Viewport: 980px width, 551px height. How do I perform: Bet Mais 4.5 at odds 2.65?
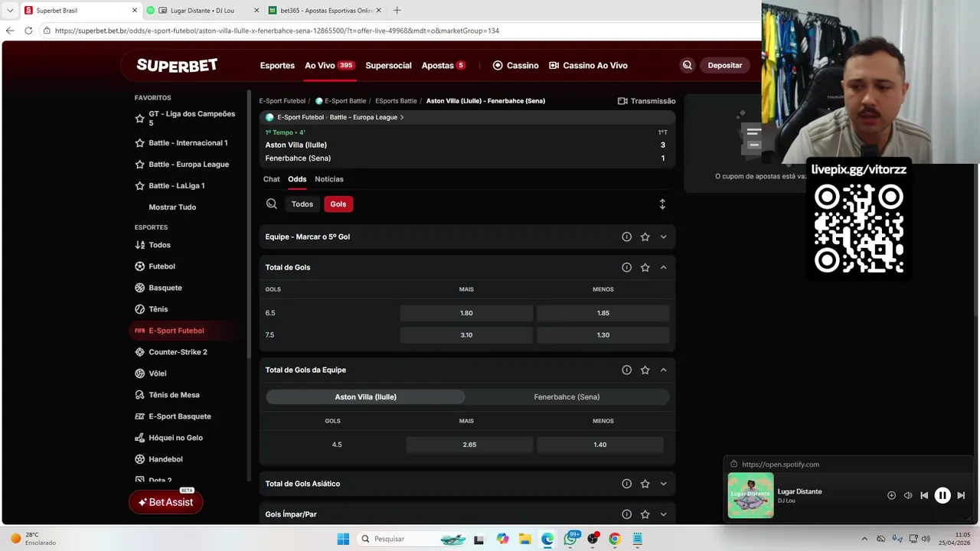469,445
